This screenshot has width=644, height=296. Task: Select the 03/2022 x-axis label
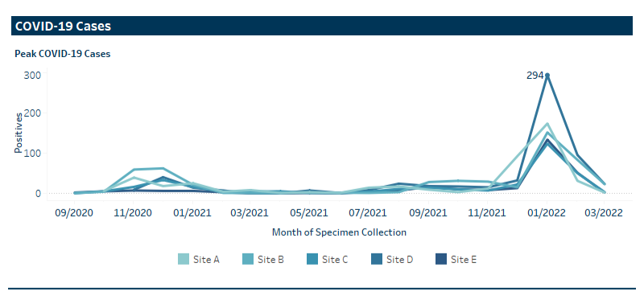tap(604, 213)
